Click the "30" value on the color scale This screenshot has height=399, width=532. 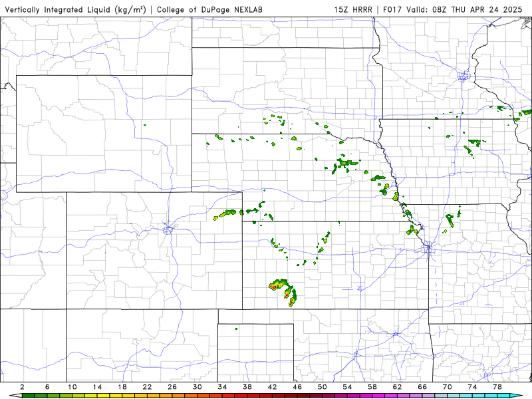click(x=198, y=387)
